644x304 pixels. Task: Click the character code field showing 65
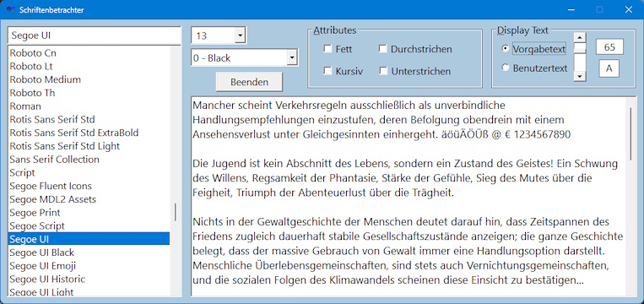pos(609,47)
